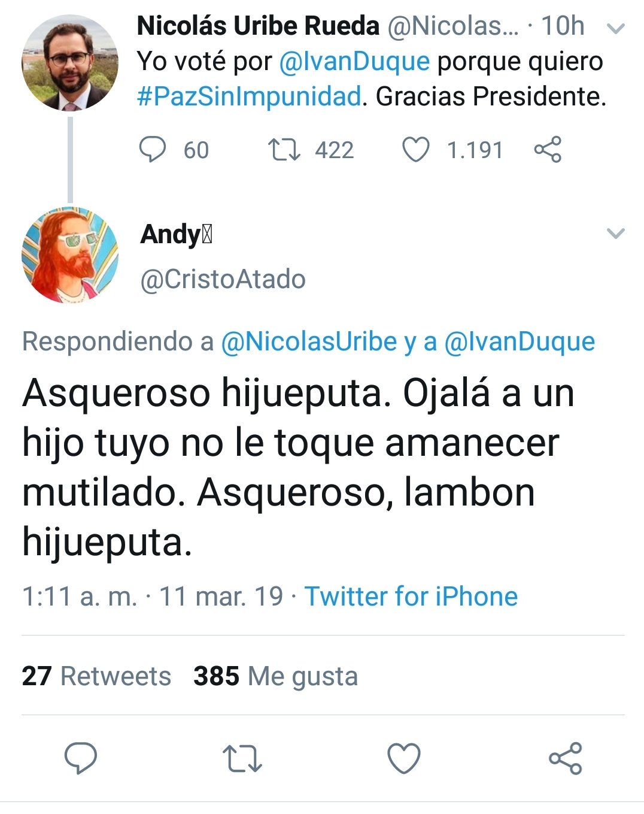The height and width of the screenshot is (814, 644).
Task: Retweet Andy's reply using bottom retweet icon
Action: pos(242,758)
